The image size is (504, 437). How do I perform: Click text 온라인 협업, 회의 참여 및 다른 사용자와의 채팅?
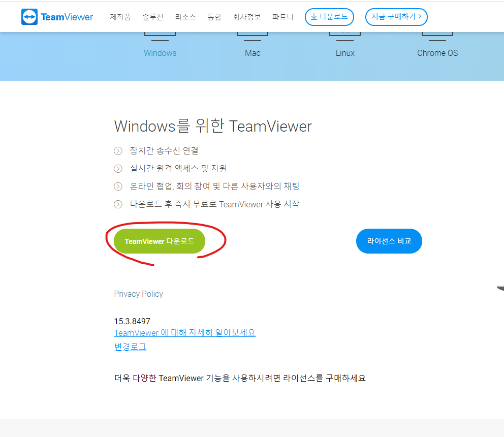point(214,186)
